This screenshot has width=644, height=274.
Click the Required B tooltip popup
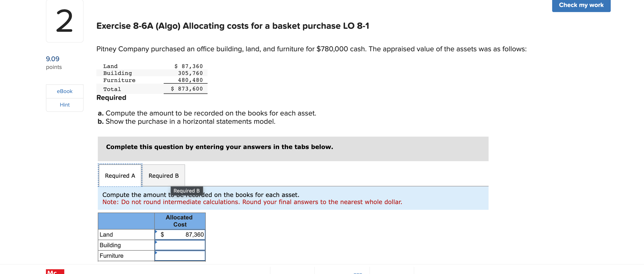tap(187, 191)
